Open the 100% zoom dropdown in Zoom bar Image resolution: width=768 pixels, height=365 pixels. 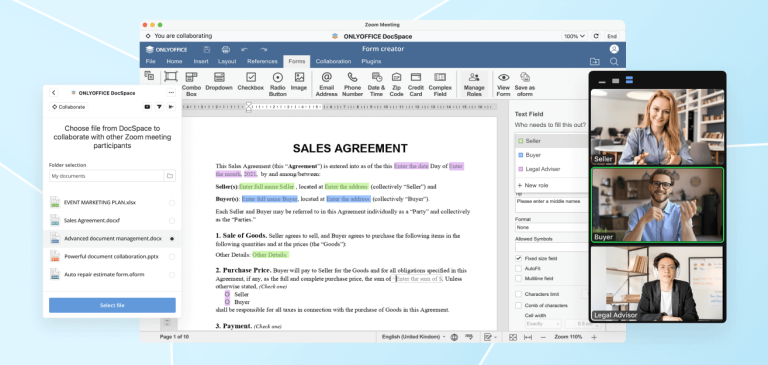(x=574, y=36)
